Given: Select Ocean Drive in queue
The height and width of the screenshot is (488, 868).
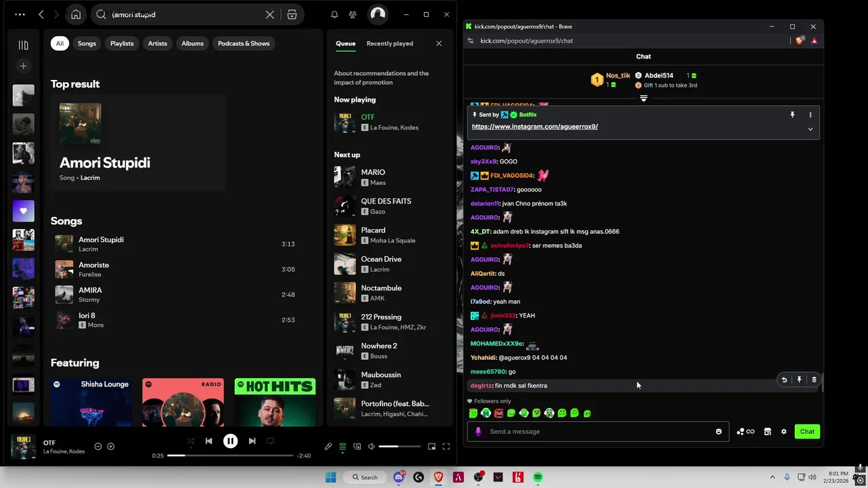Looking at the screenshot, I should 389,264.
